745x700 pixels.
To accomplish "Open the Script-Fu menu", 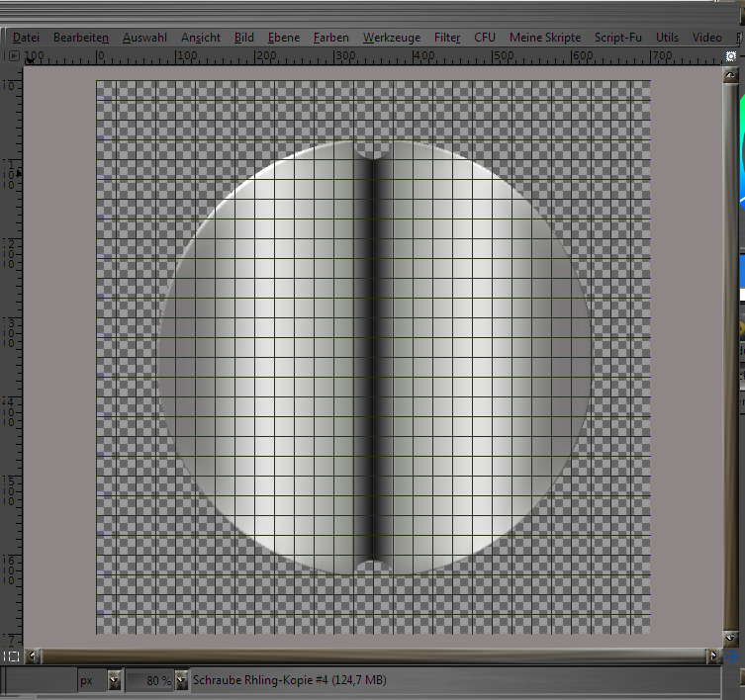I will 617,38.
